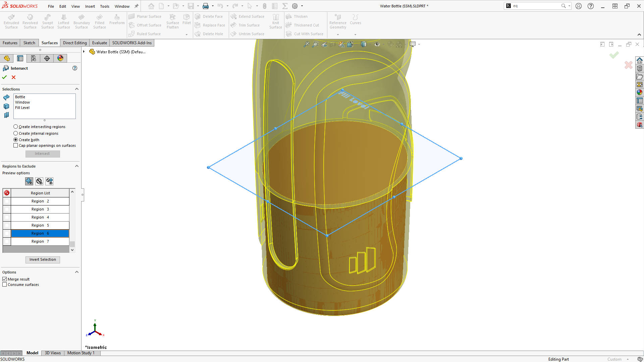Activate the Knit Surface tool
Image resolution: width=644 pixels, height=362 pixels.
point(275,21)
